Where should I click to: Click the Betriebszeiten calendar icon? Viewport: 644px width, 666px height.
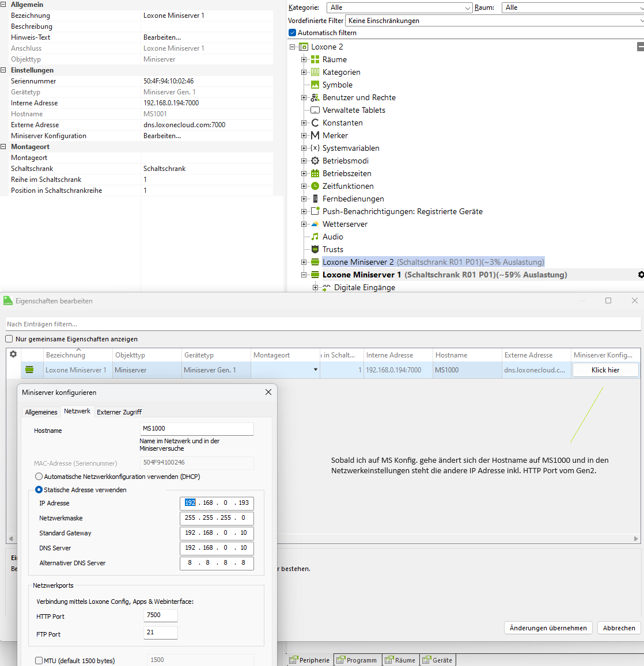point(315,173)
